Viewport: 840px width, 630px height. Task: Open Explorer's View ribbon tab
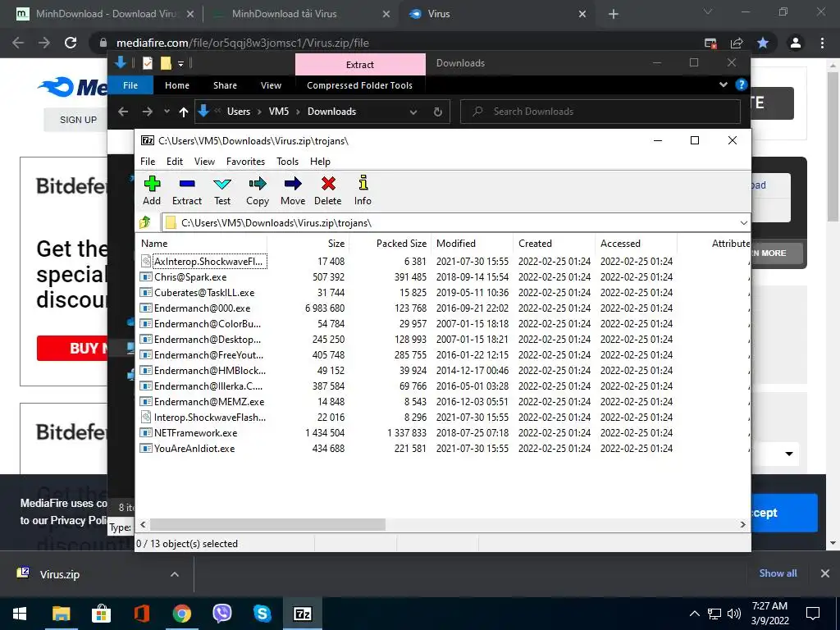271,85
